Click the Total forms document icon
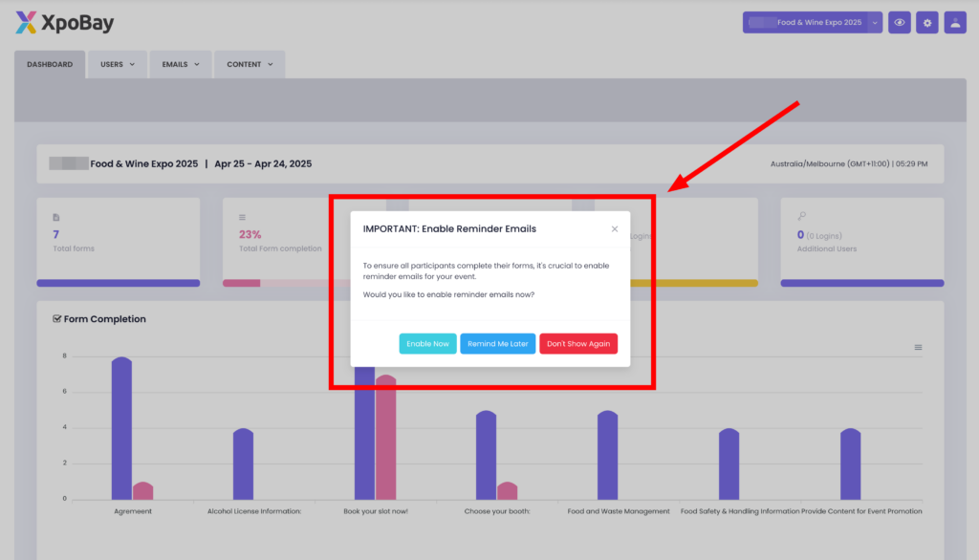This screenshot has width=979, height=560. point(56,218)
